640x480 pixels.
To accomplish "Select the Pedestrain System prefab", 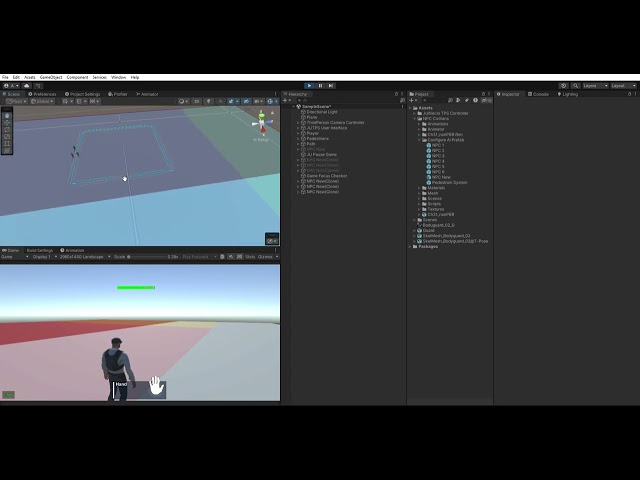I will coord(449,182).
